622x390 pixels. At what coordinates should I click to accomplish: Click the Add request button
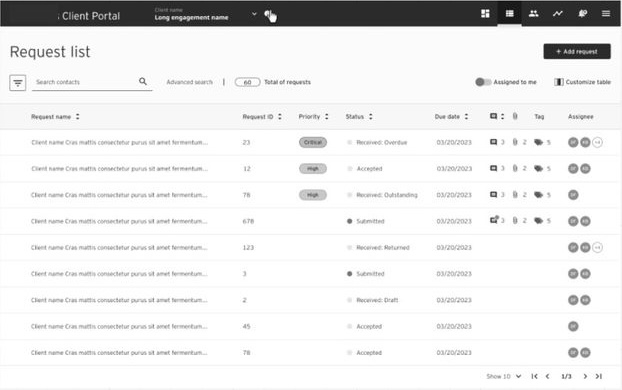577,52
